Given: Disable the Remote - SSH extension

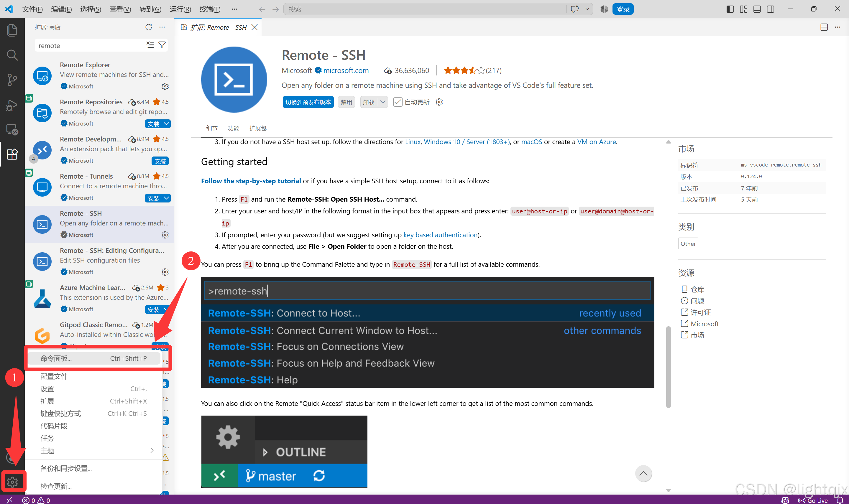Looking at the screenshot, I should (x=347, y=102).
